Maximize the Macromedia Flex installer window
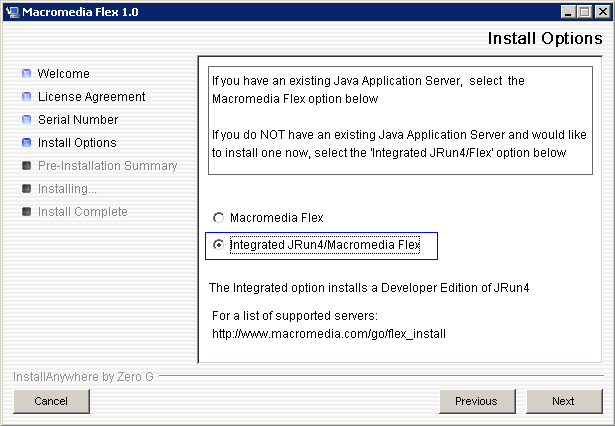This screenshot has height=426, width=615. pyautogui.click(x=585, y=12)
